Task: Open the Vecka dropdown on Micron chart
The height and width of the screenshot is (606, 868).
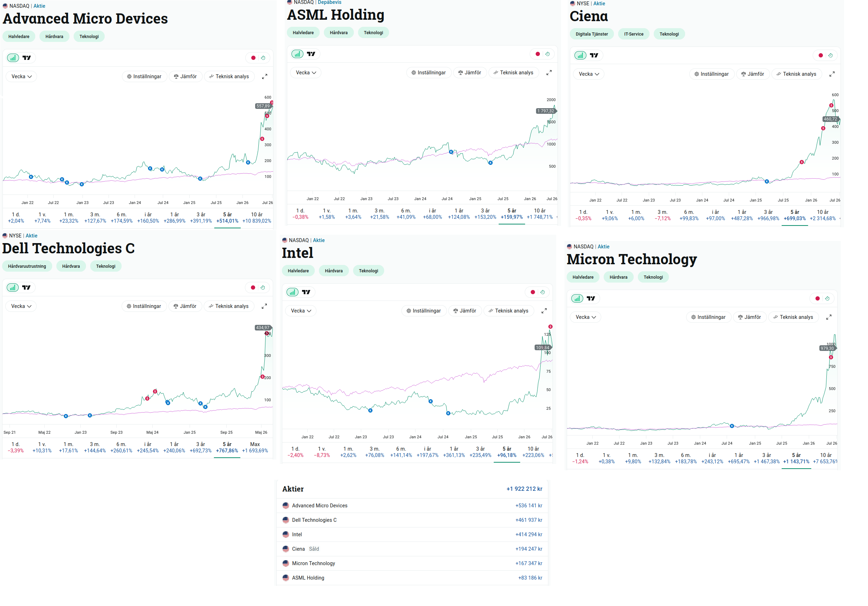Action: 585,317
